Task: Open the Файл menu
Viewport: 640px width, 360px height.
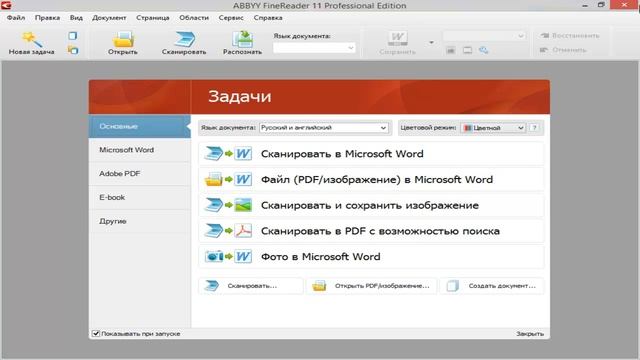Action: click(16, 18)
